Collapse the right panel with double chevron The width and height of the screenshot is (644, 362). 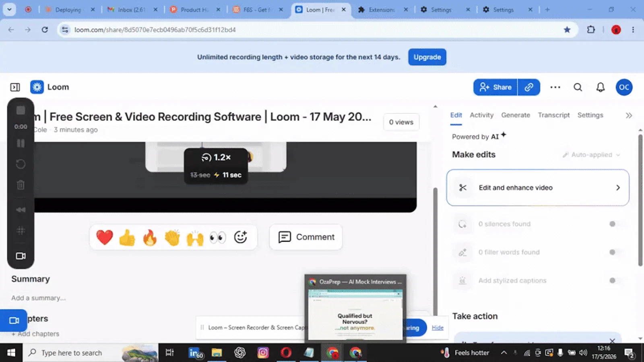tap(629, 115)
